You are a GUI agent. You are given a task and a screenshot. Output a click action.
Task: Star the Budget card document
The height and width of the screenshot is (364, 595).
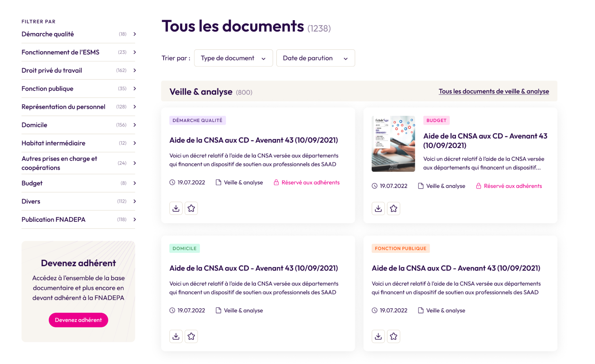[x=393, y=208]
